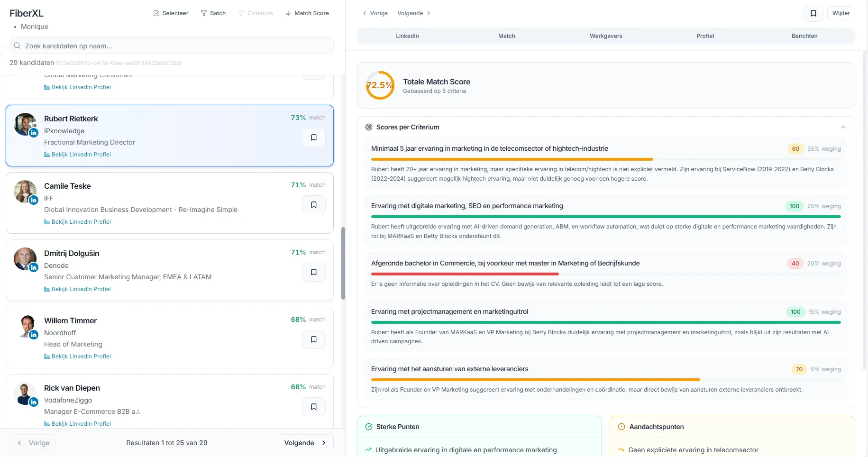This screenshot has width=868, height=457.
Task: Sort candidates via the Match Score arrow icon
Action: 288,13
